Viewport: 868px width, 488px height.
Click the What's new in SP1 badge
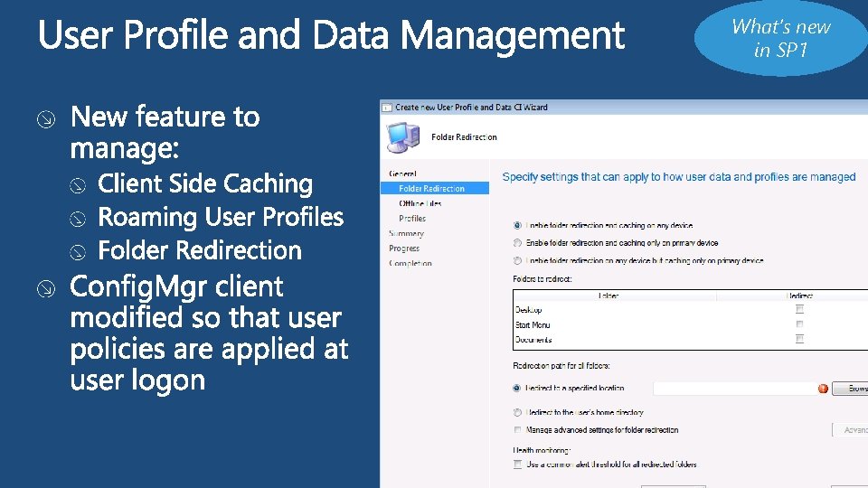coord(781,38)
